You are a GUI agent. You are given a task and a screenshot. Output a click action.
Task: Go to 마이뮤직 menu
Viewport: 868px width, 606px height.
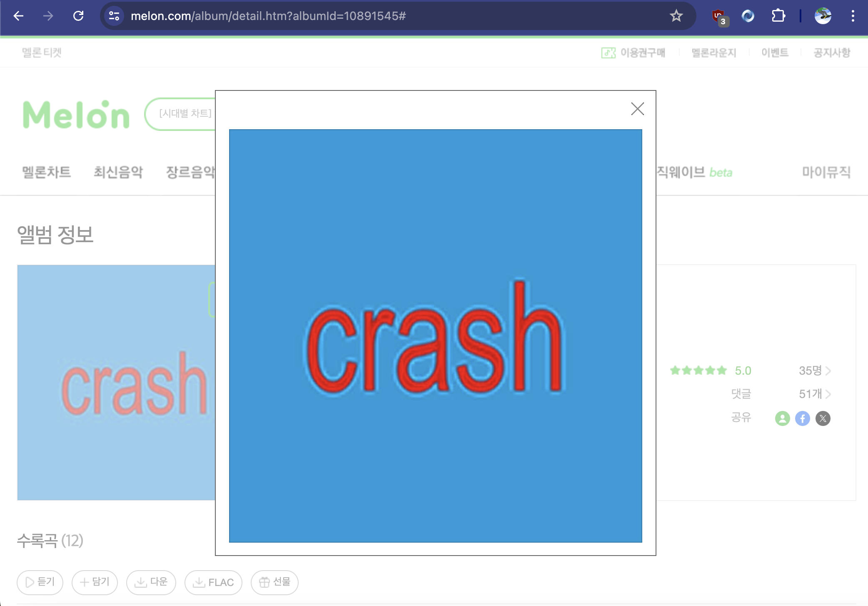tap(826, 172)
